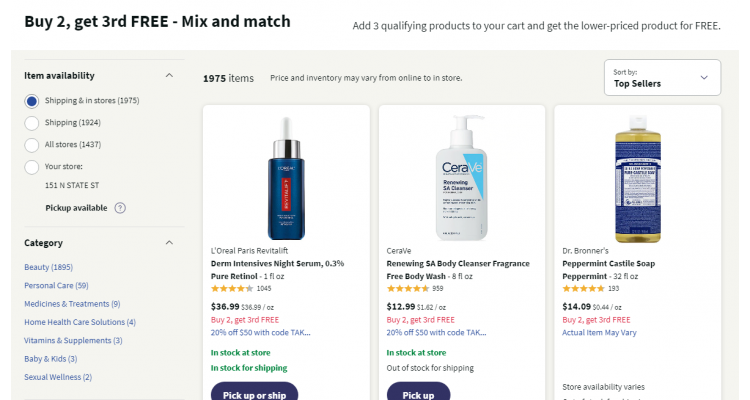750x400 pixels.
Task: Open Vitamins & Supplements category link
Action: 72,340
